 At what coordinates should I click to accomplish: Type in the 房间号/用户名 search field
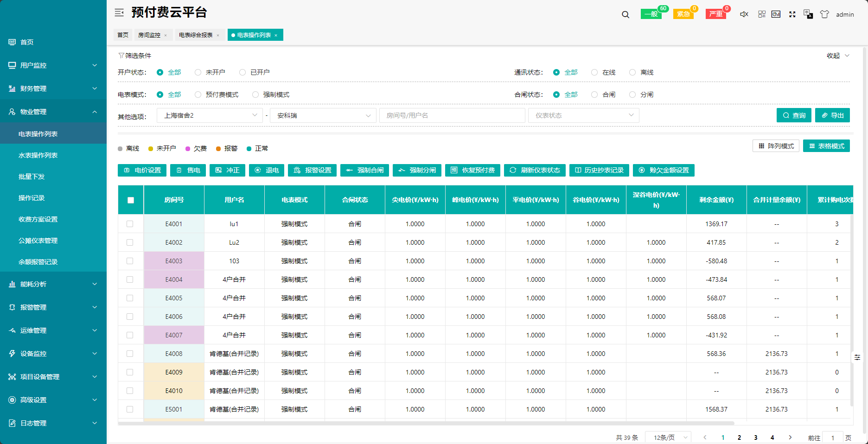click(x=452, y=115)
